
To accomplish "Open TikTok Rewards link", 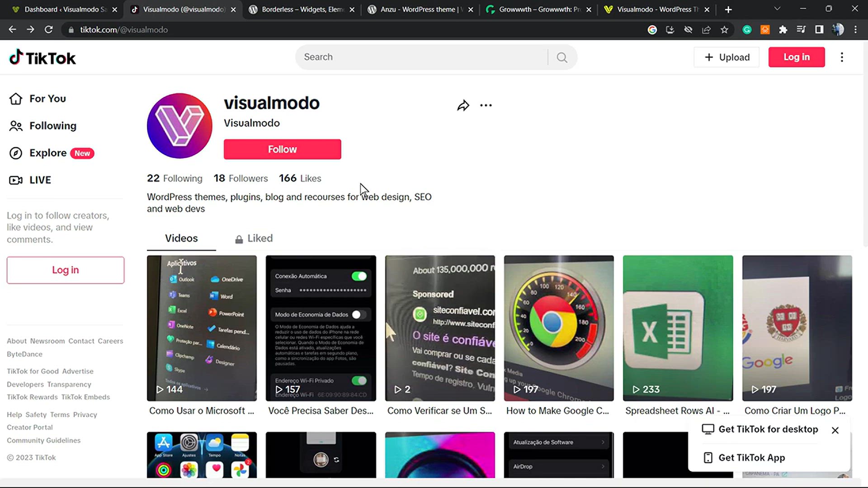I will (32, 397).
